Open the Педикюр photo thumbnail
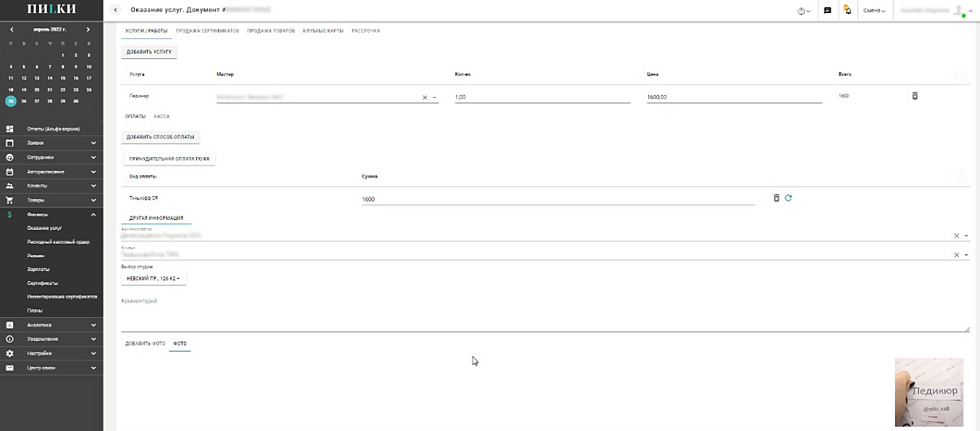 pyautogui.click(x=929, y=392)
